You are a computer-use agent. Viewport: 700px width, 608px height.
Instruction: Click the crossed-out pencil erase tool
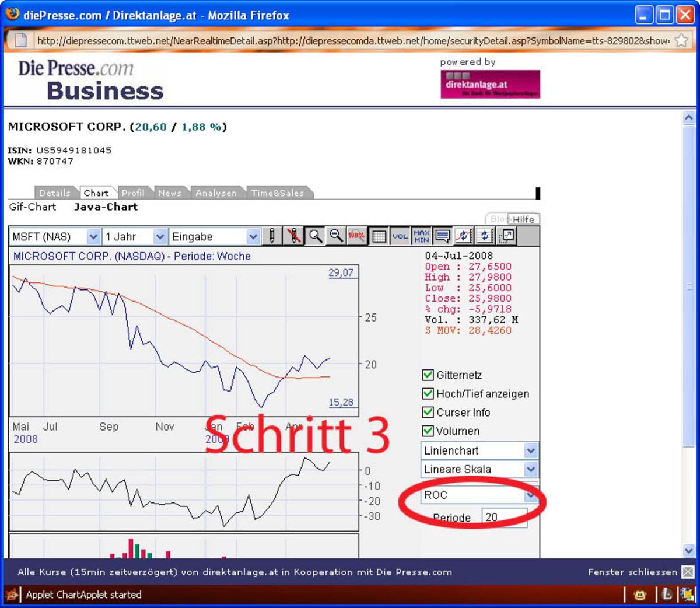point(294,236)
